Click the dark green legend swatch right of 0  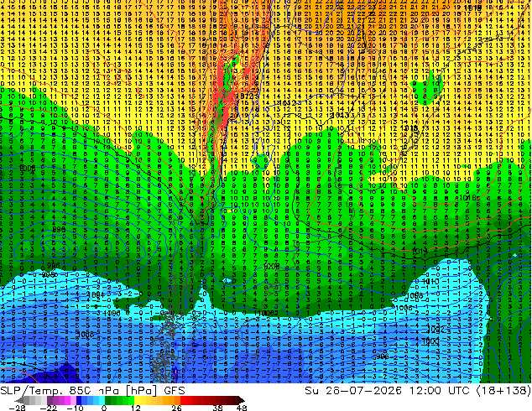coord(108,400)
